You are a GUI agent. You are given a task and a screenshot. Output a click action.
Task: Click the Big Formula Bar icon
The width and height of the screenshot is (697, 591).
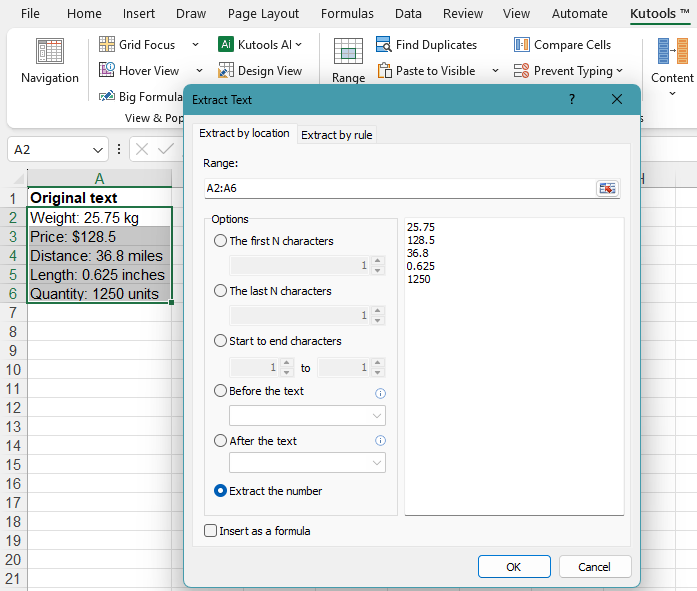pos(107,96)
